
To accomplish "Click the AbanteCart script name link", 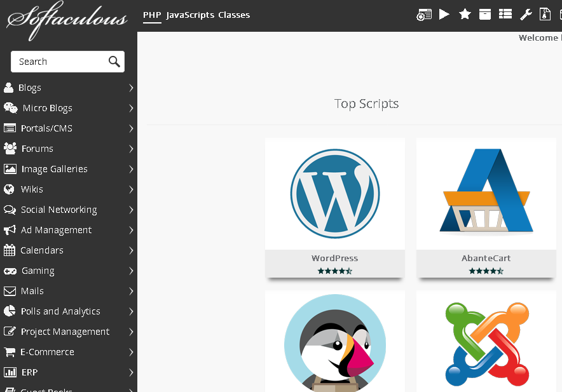I will pyautogui.click(x=486, y=258).
